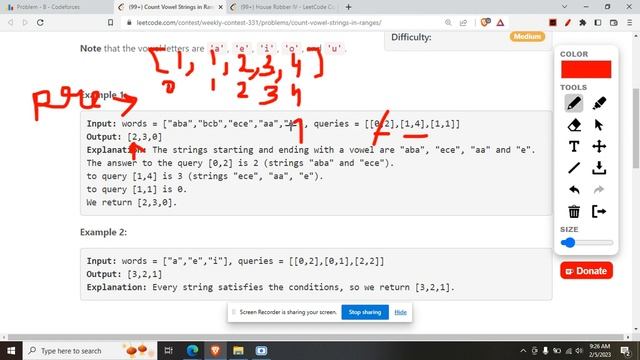Open Brave Shields lion icon

point(485,22)
